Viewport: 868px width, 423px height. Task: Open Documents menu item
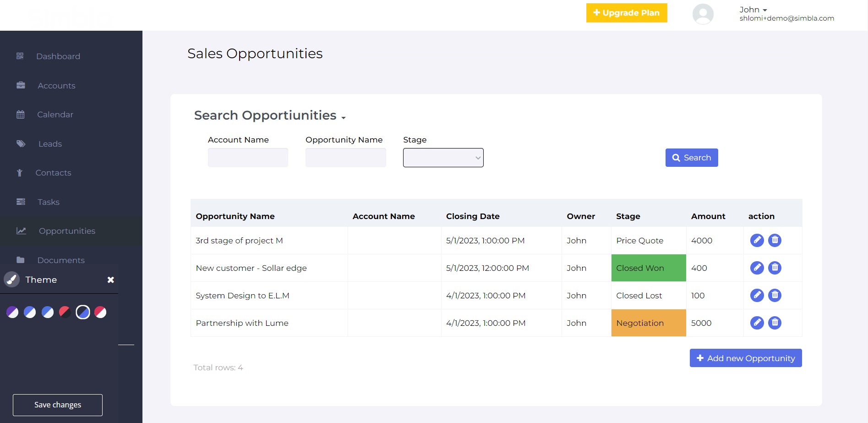tap(61, 260)
